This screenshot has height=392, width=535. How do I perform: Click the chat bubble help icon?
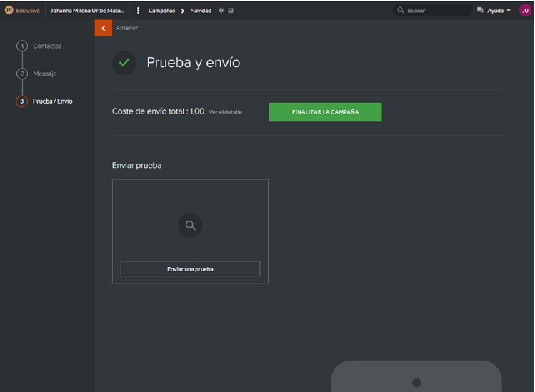tap(480, 11)
